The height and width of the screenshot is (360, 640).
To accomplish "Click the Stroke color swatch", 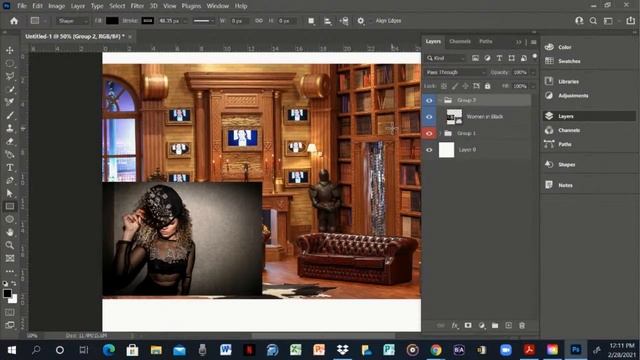I will click(148, 21).
